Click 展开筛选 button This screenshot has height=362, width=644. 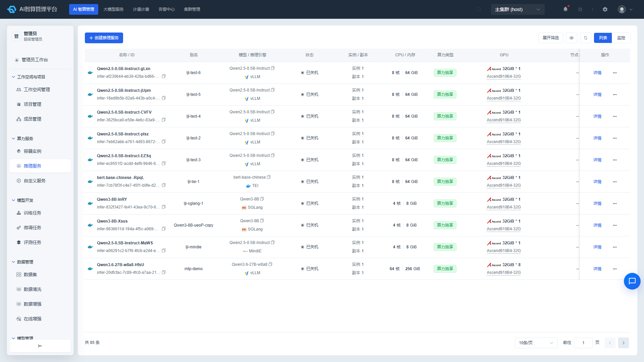point(551,38)
